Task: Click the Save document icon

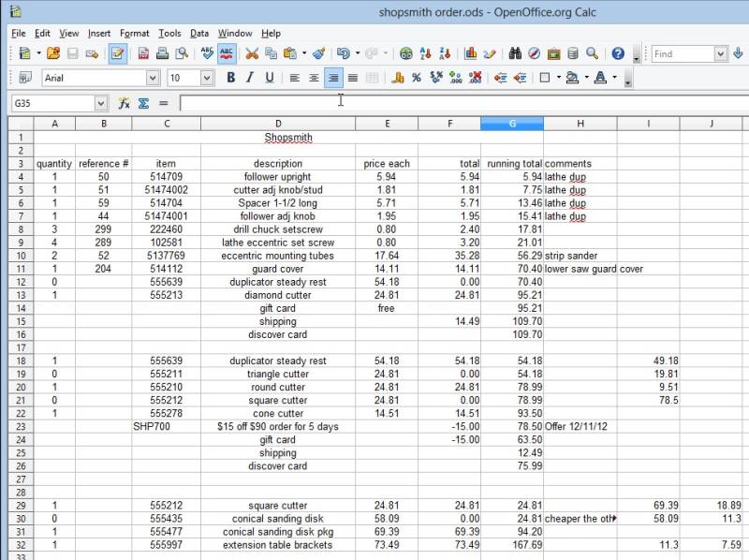Action: [73, 53]
